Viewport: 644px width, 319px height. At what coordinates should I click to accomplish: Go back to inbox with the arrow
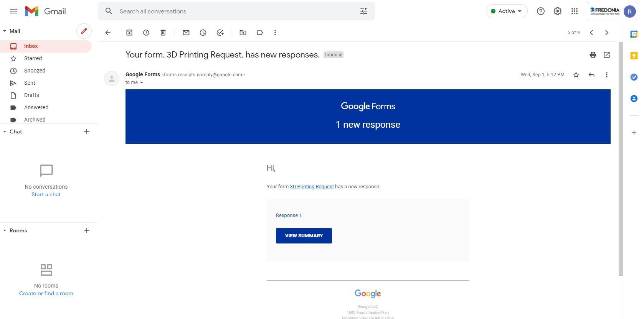(x=108, y=33)
